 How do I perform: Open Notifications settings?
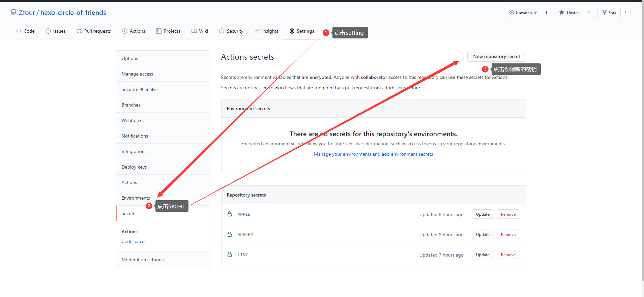163,136
